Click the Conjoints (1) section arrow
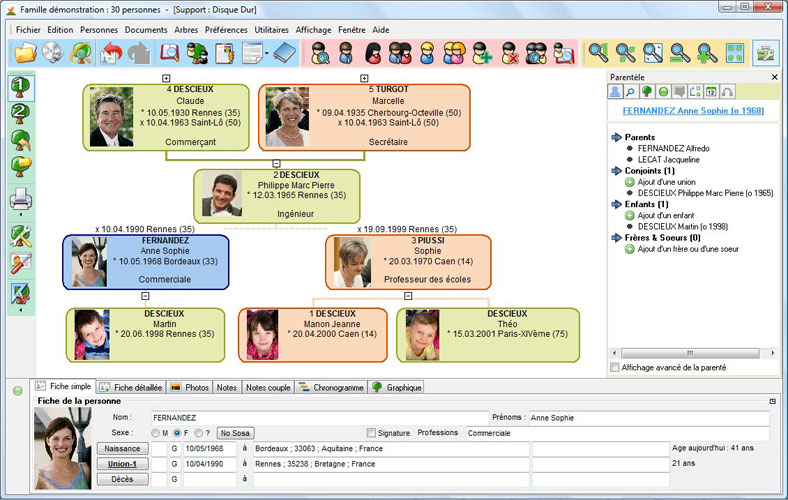The image size is (788, 500). pyautogui.click(x=617, y=171)
